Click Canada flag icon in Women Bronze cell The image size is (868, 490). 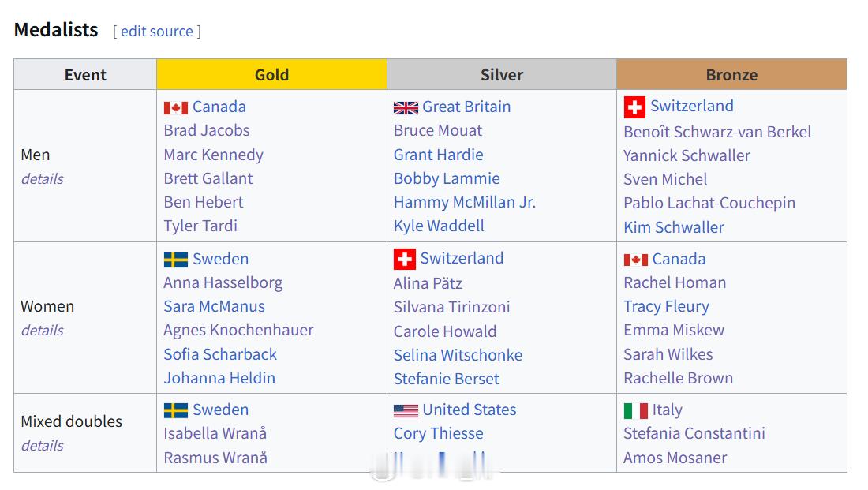tap(635, 260)
